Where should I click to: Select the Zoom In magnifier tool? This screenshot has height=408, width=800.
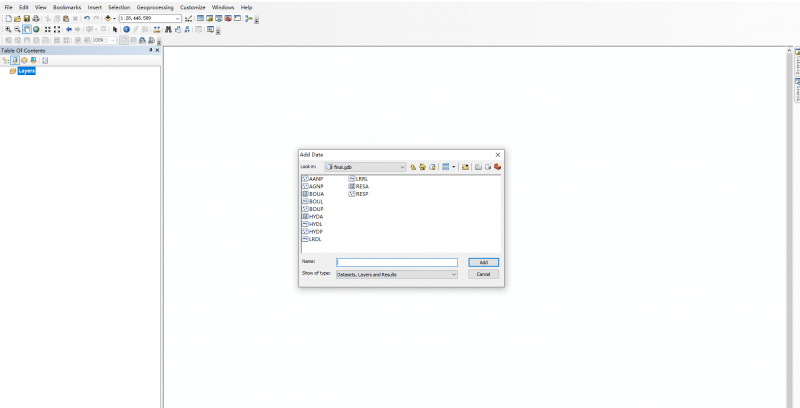tap(6, 29)
